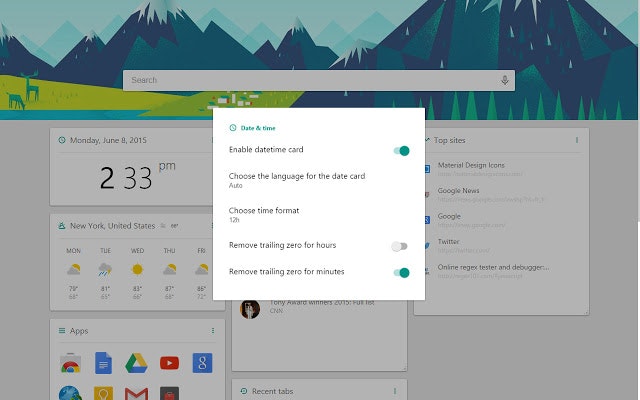The height and width of the screenshot is (400, 640).
Task: Turn off Remove trailing zero for minutes
Action: point(401,273)
